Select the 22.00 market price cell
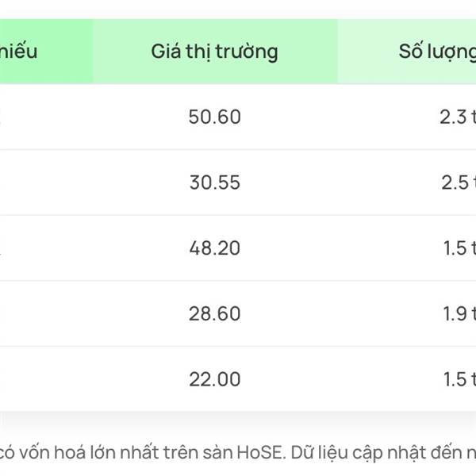The image size is (476, 476). [215, 379]
